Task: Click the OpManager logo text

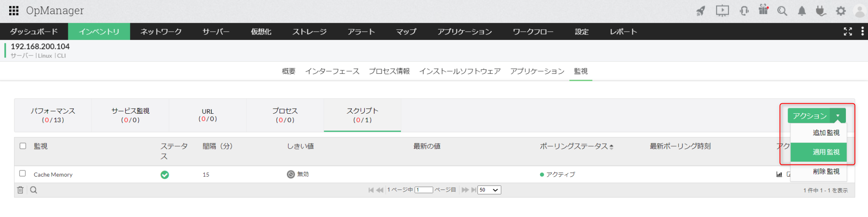Action: 55,10
